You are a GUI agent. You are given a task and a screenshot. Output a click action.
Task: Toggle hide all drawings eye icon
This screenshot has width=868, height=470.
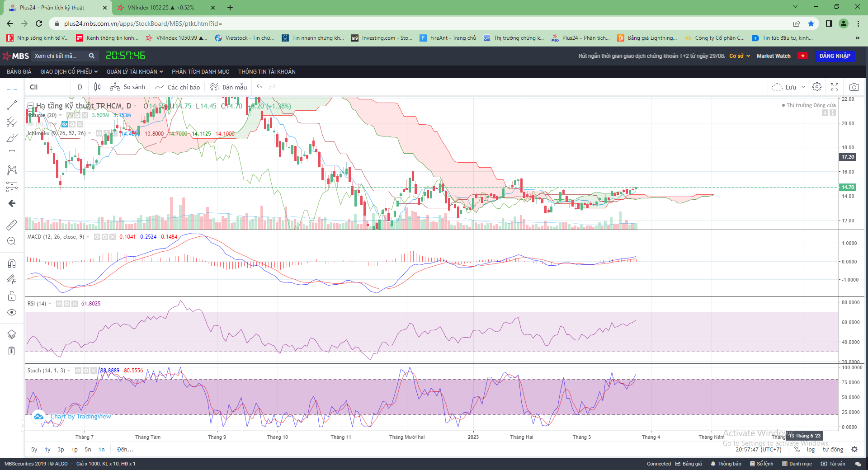coord(12,312)
